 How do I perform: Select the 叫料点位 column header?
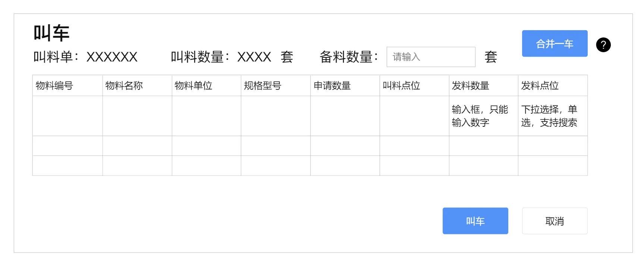414,85
